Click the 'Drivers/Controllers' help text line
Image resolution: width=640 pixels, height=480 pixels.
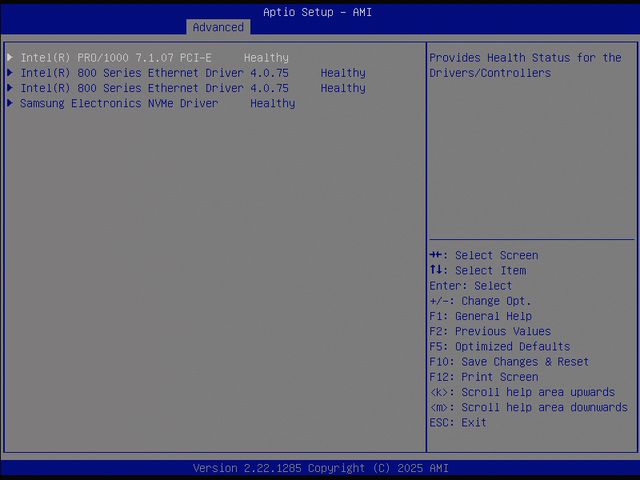coord(490,73)
